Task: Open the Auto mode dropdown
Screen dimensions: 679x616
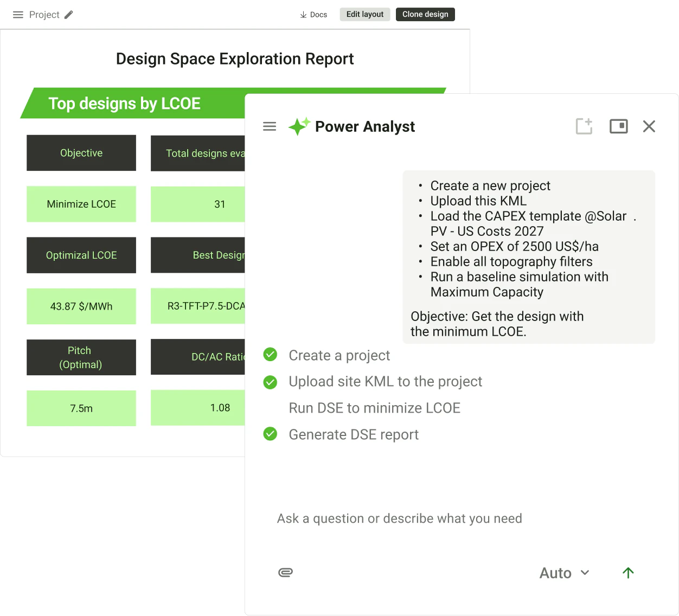Action: [565, 573]
